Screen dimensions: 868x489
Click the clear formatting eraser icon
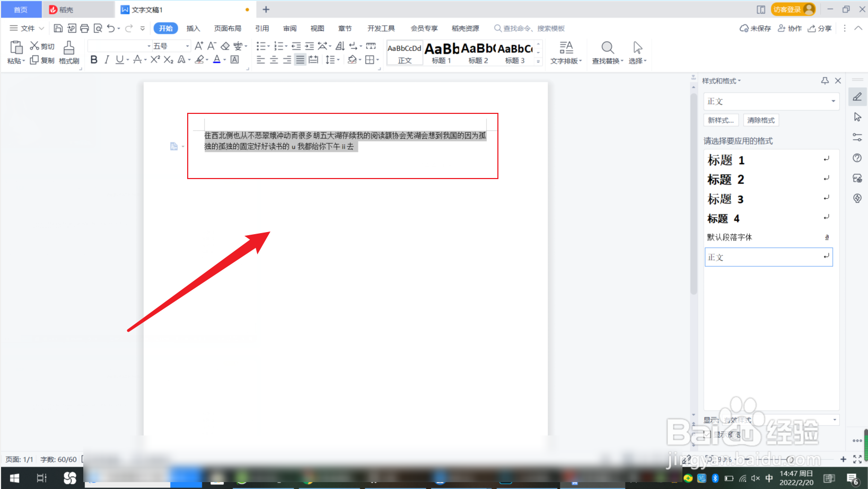[225, 46]
